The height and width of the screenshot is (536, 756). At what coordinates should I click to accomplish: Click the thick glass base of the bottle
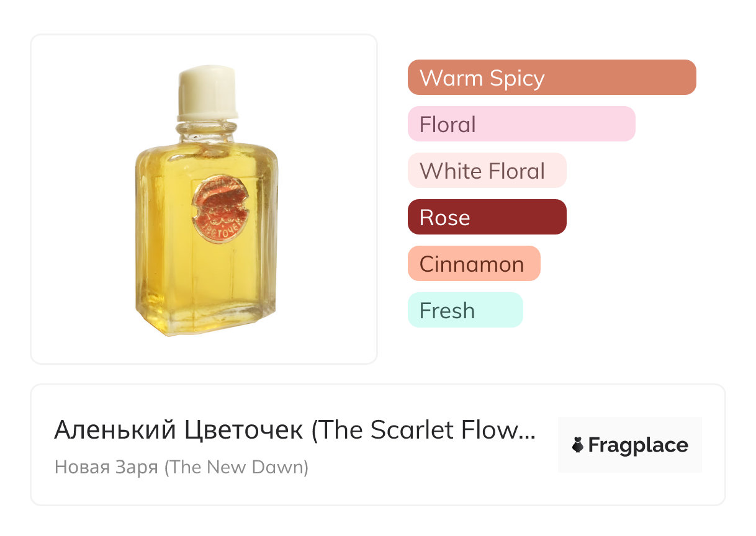[x=205, y=321]
